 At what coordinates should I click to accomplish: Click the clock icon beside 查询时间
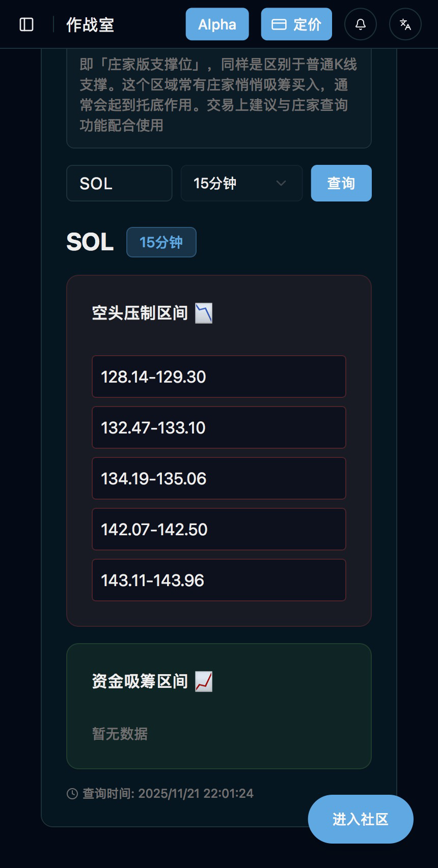[x=72, y=794]
